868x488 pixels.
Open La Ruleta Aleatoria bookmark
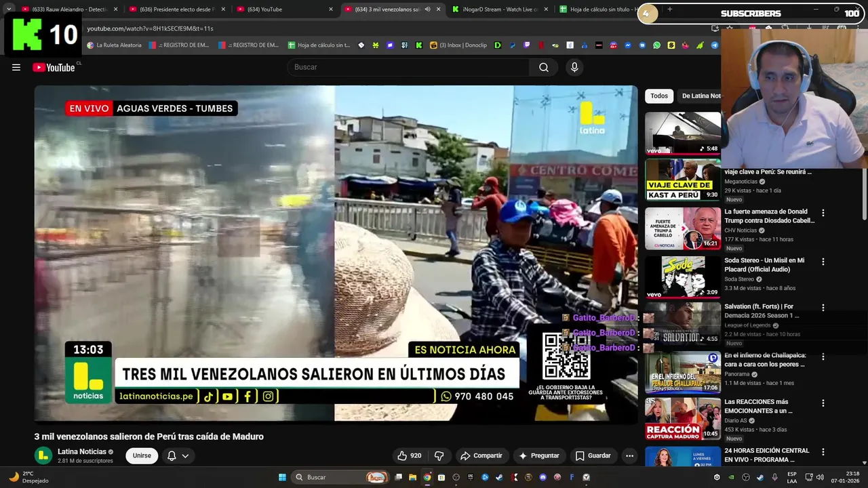[x=114, y=45]
